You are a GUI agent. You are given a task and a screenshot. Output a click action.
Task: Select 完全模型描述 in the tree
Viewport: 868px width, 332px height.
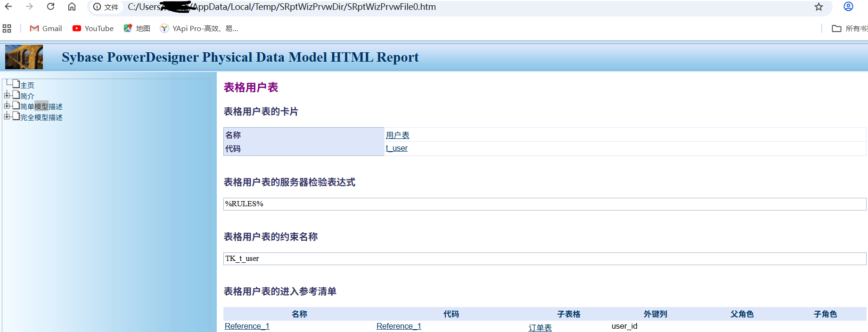click(41, 117)
